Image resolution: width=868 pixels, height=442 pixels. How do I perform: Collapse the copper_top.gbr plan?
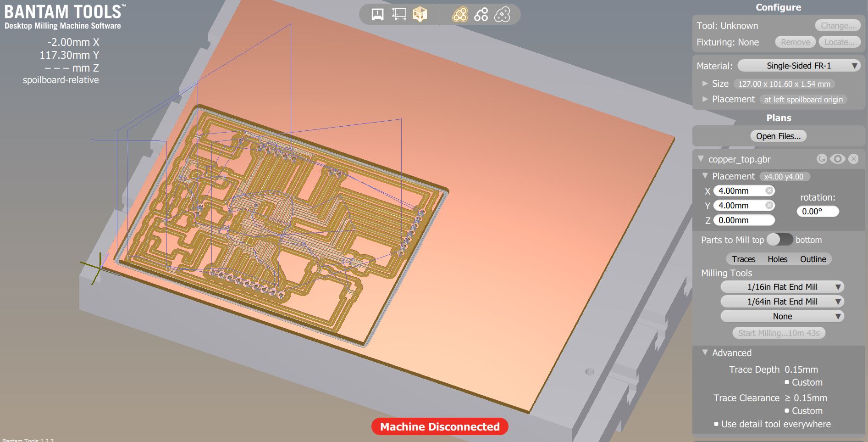tap(701, 159)
